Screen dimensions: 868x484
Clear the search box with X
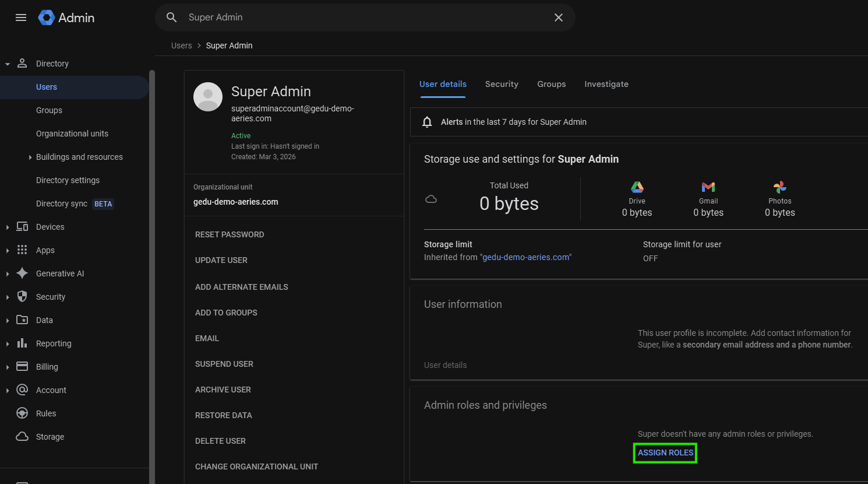pyautogui.click(x=559, y=17)
